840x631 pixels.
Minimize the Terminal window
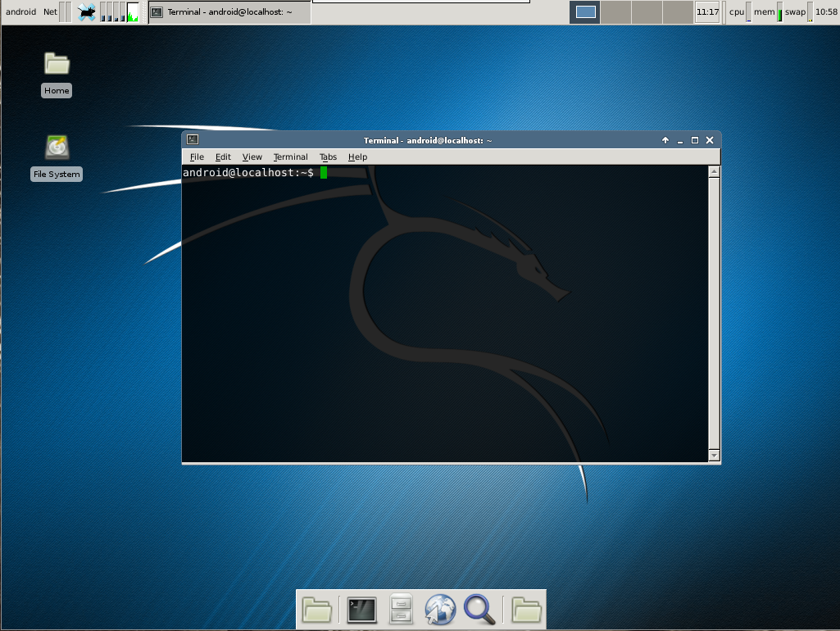[x=680, y=140]
